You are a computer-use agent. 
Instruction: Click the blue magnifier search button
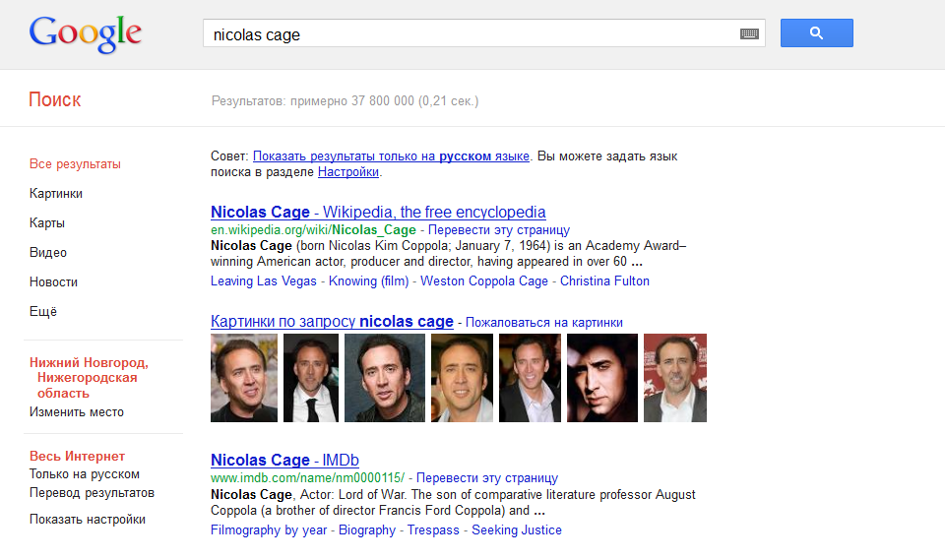816,33
